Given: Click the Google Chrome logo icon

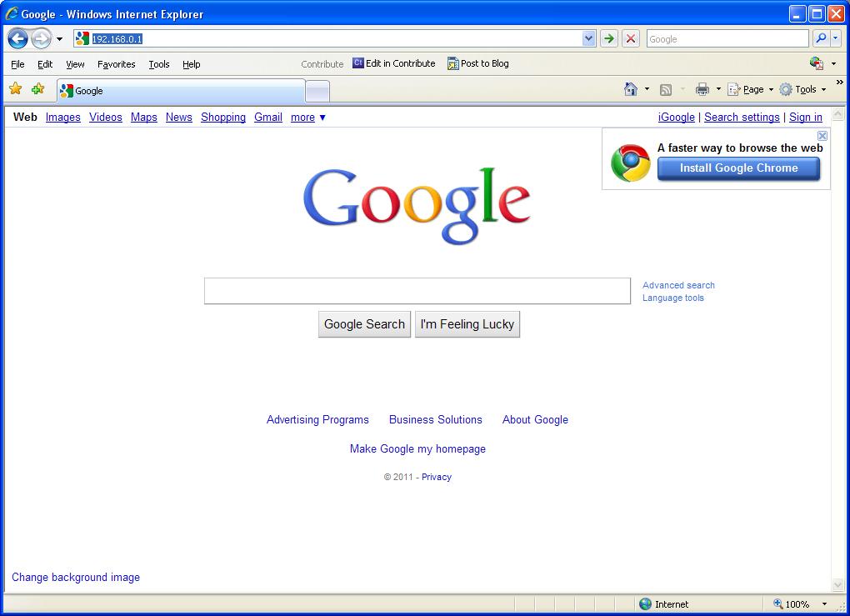Looking at the screenshot, I should tap(631, 163).
